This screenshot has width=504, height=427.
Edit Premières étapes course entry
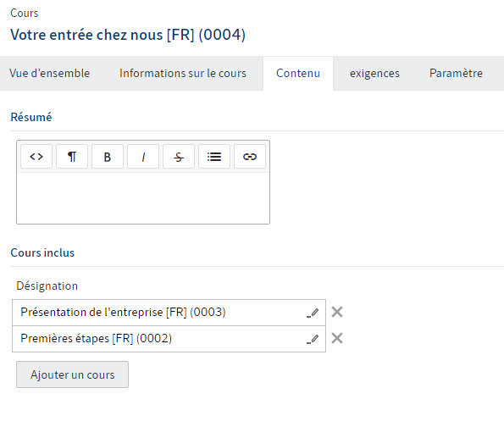tap(313, 339)
